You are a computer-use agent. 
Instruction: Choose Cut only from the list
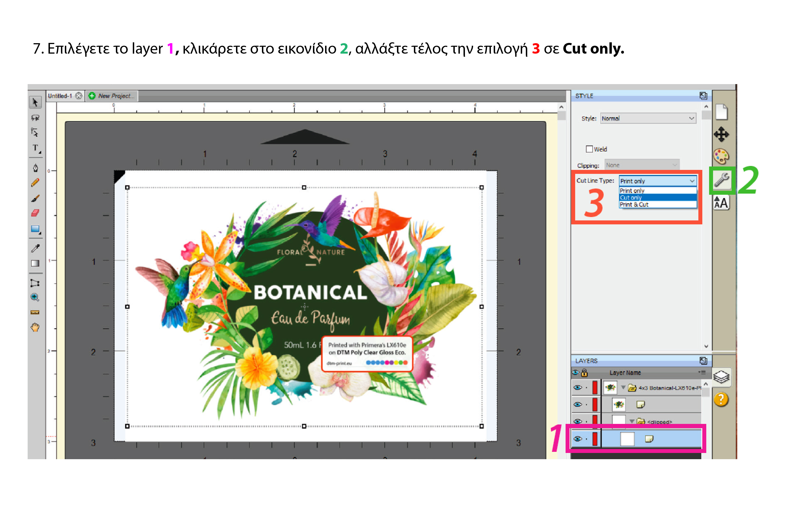click(658, 198)
